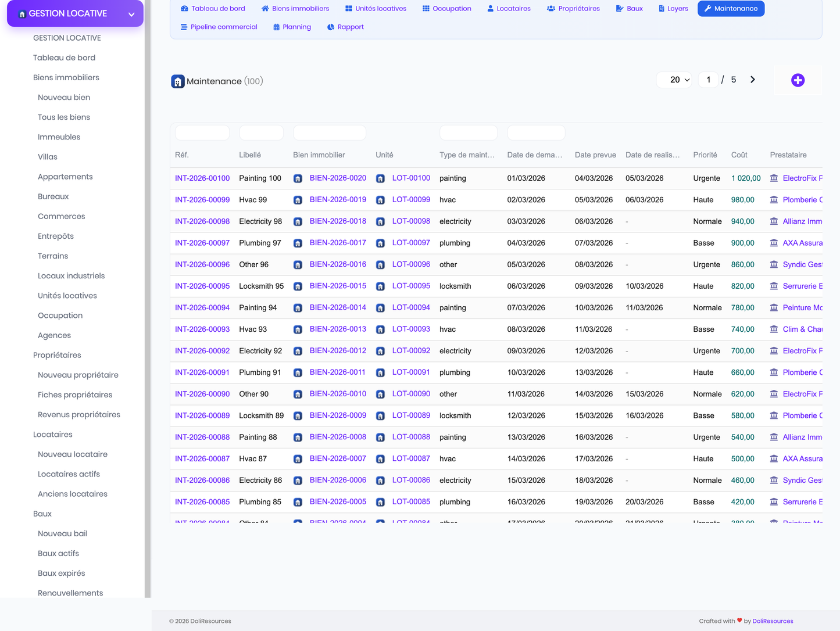Go to next page with the chevron arrow
This screenshot has height=631, width=840.
[753, 80]
